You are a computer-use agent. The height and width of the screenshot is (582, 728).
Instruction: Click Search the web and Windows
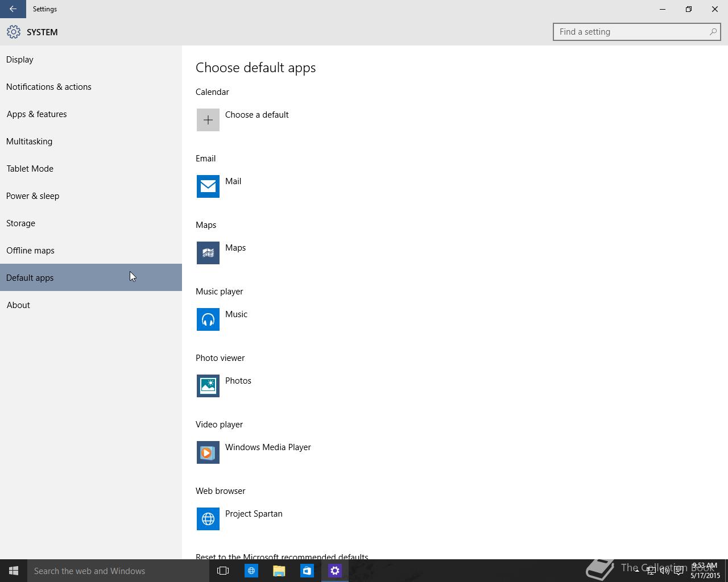[118, 571]
